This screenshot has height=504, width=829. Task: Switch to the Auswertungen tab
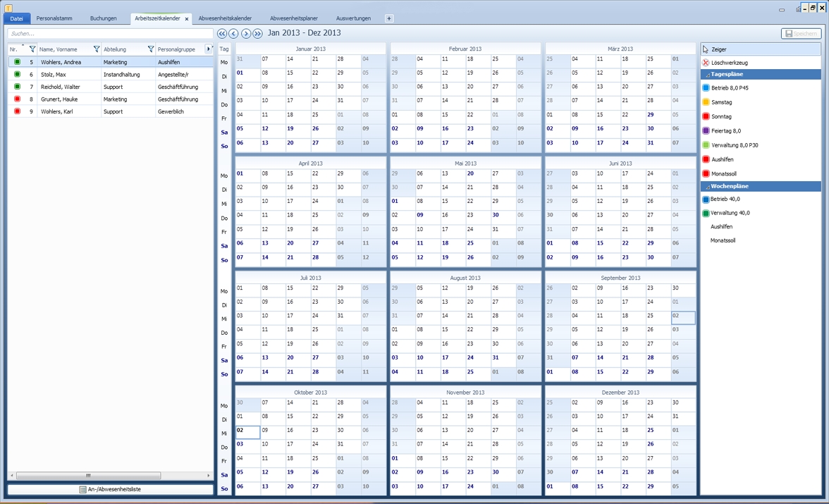[x=353, y=18]
